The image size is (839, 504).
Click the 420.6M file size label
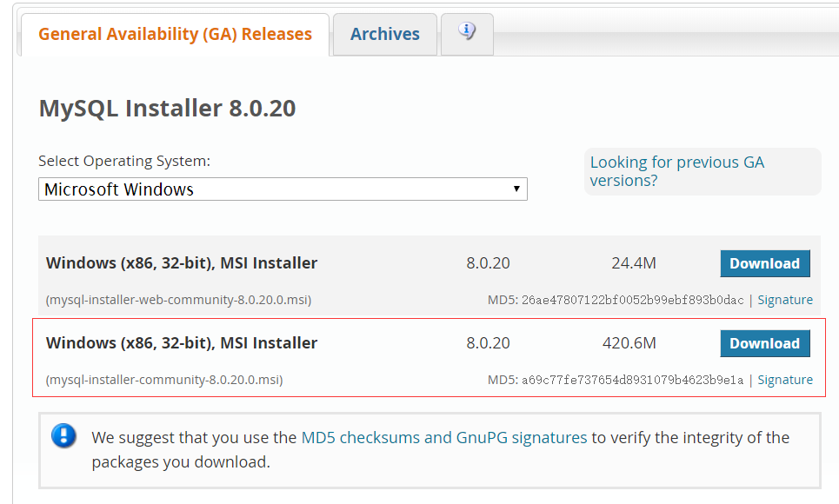point(629,343)
